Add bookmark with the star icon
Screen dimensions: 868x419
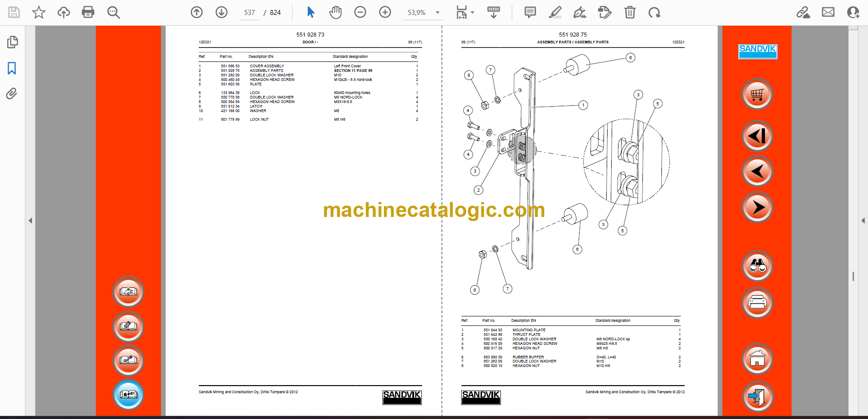39,12
